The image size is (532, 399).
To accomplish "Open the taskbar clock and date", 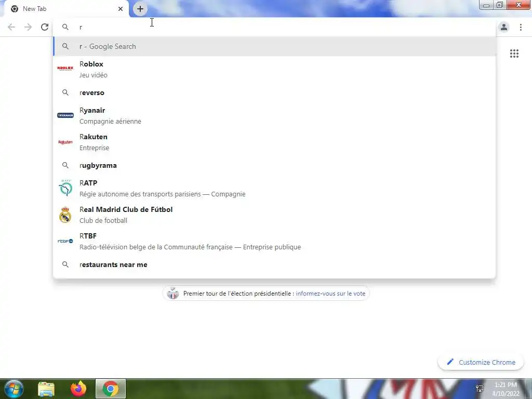I will pos(506,389).
